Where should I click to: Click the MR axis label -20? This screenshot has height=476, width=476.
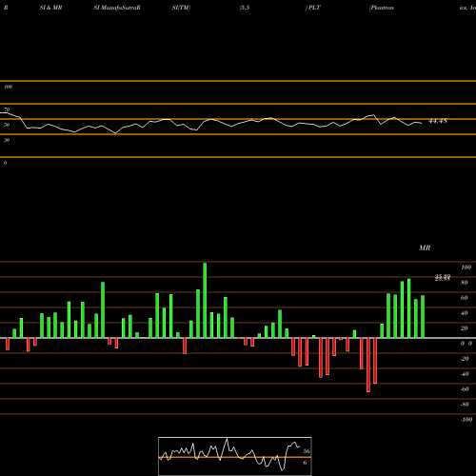point(465,359)
